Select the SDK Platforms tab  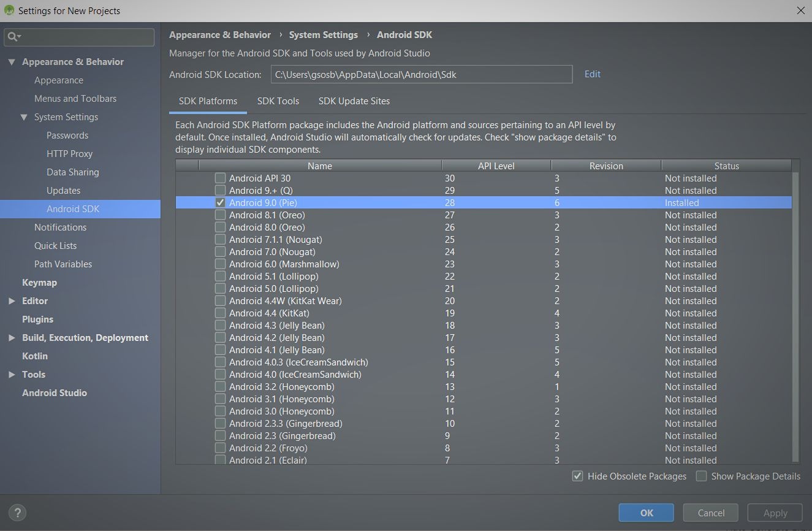point(208,101)
